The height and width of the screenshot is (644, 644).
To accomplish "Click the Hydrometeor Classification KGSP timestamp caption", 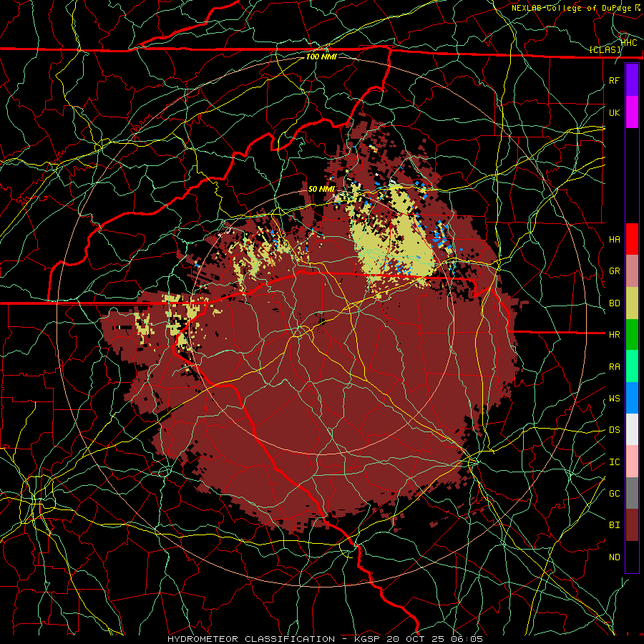I will pos(325,639).
